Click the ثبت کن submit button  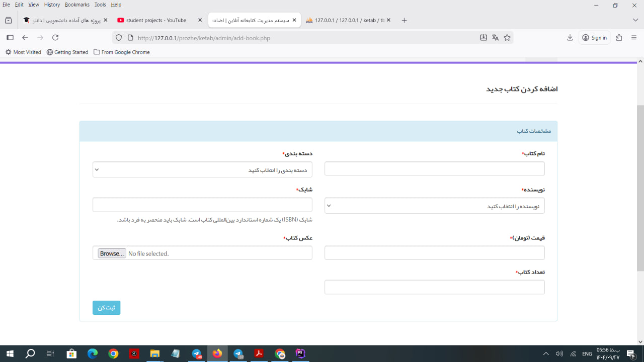pyautogui.click(x=106, y=308)
